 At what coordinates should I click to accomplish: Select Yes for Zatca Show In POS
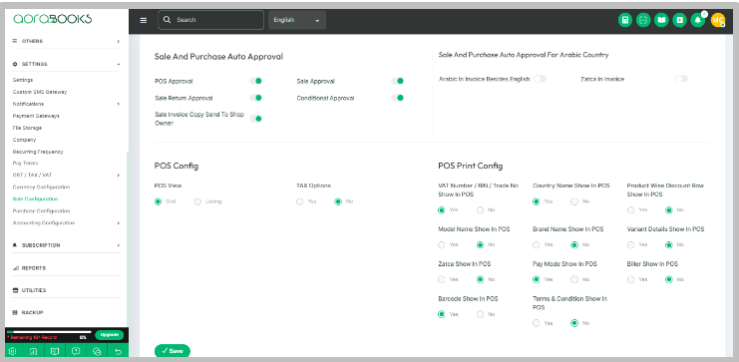click(442, 280)
